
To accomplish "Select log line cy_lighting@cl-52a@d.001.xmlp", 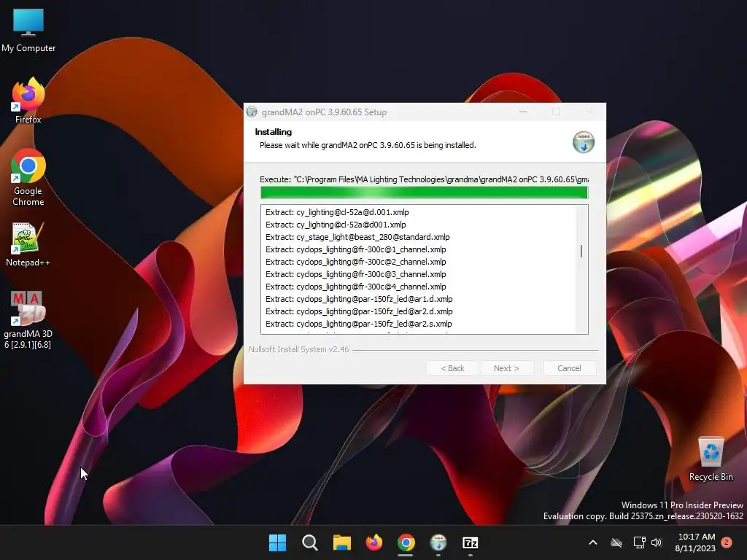I will tap(337, 212).
